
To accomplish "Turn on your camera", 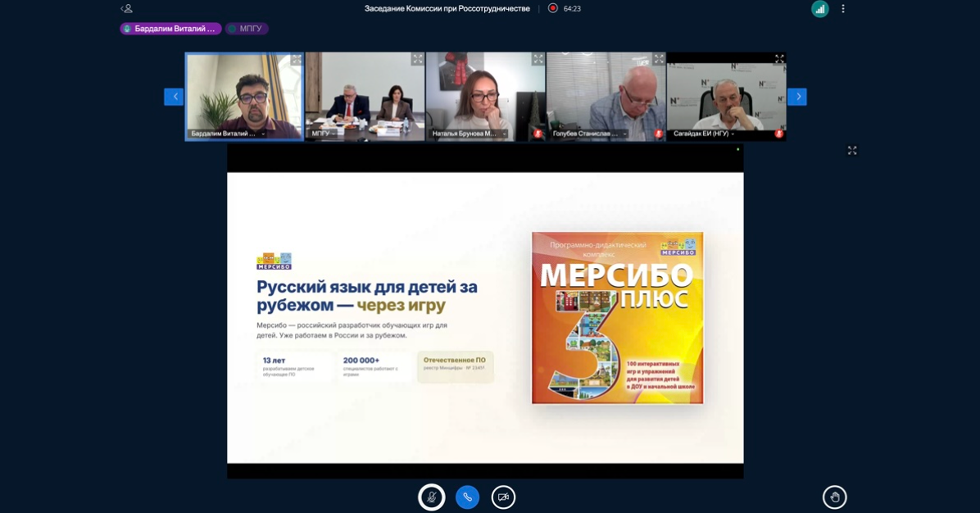I will pos(503,497).
